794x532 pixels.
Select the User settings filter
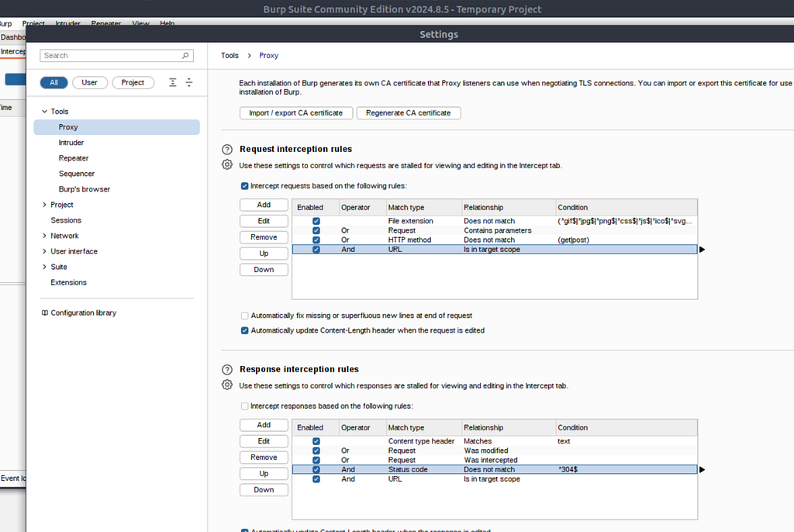click(x=90, y=82)
